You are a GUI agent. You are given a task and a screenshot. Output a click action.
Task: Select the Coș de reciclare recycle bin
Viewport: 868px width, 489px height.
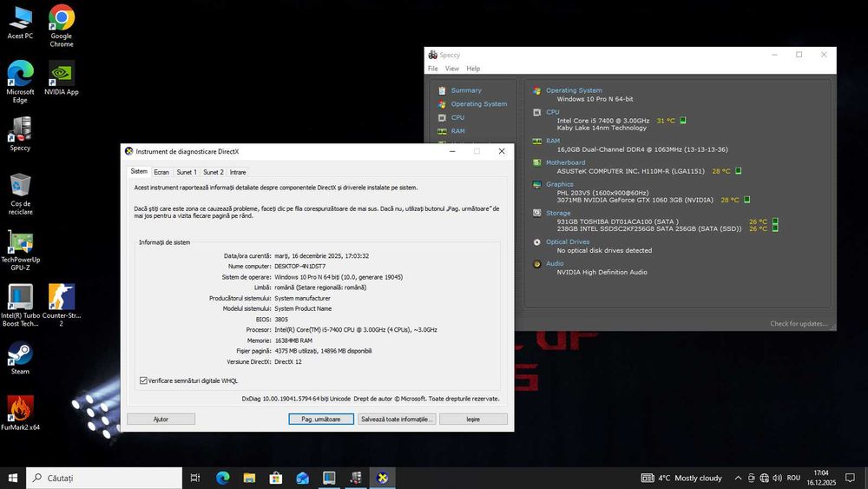(x=20, y=194)
